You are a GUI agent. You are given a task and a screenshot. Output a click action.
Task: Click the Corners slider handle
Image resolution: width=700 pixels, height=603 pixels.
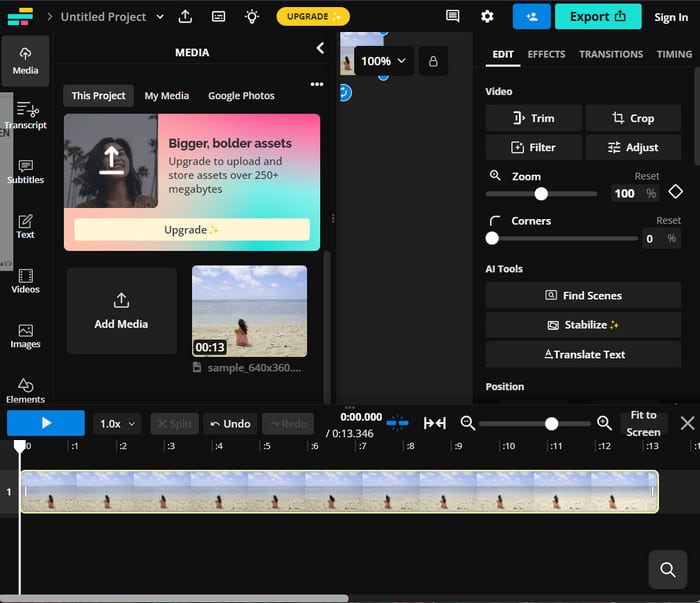492,238
